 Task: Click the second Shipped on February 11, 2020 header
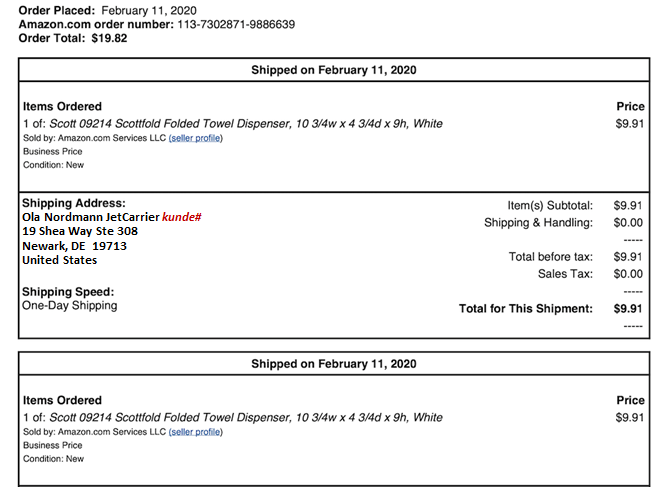334,364
